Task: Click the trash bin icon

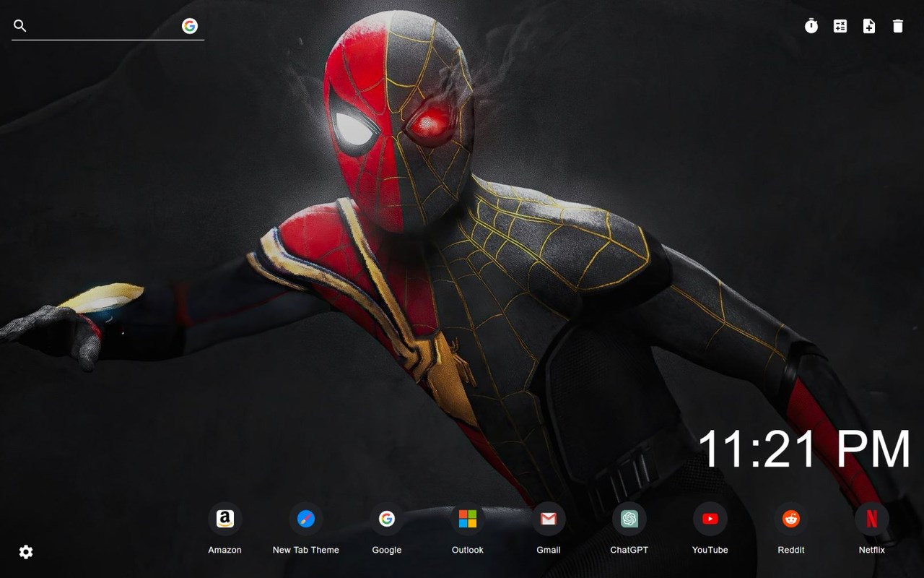Action: coord(898,26)
